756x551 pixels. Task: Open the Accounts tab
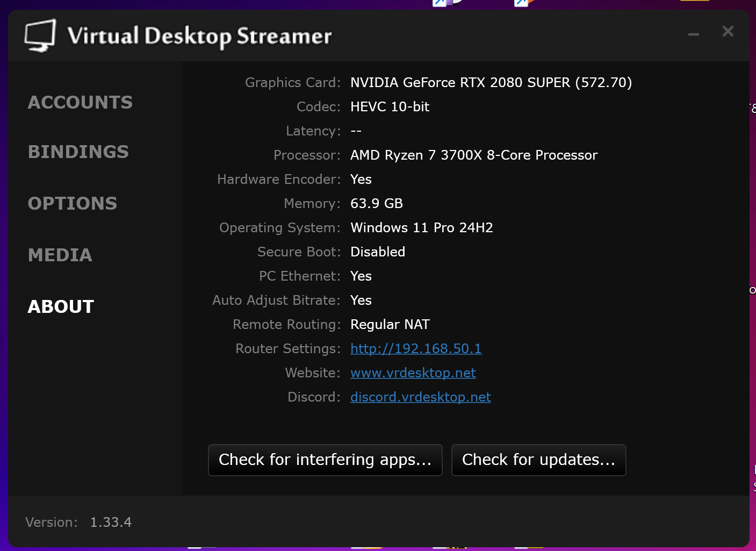(x=80, y=102)
